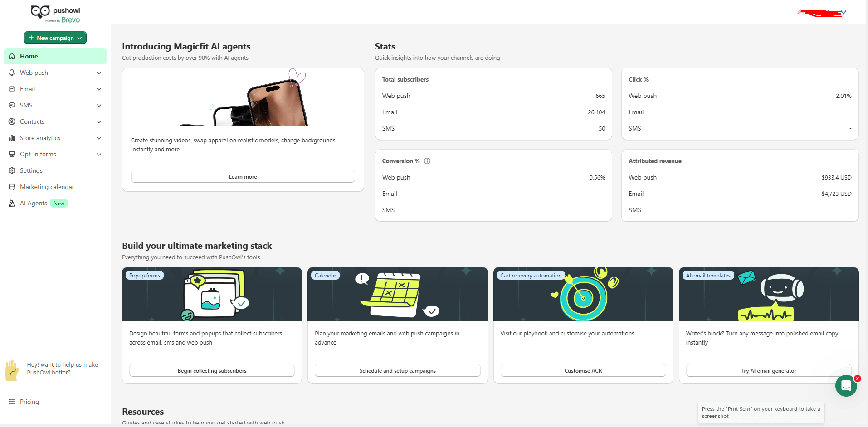Expand the Web push menu chevron
This screenshot has height=427, width=868.
99,73
